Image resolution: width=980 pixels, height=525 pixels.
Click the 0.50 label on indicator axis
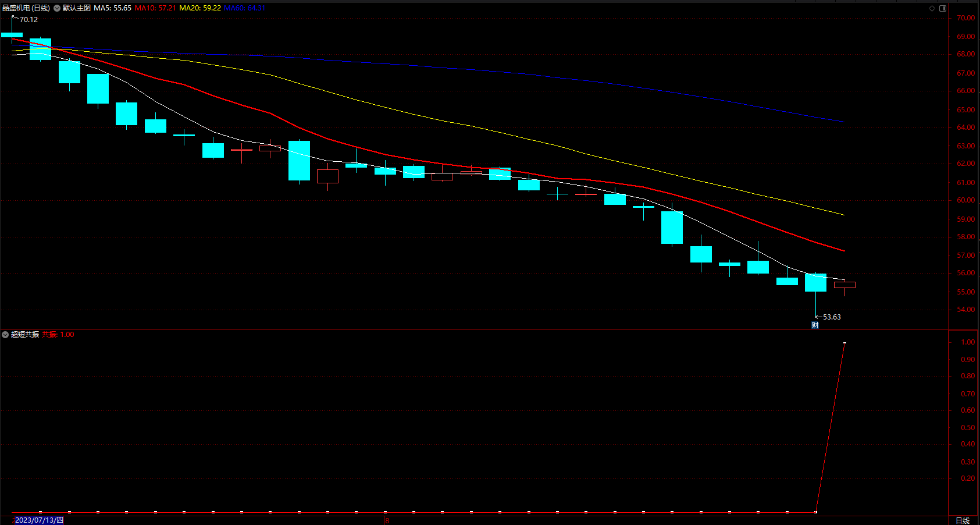click(x=968, y=428)
